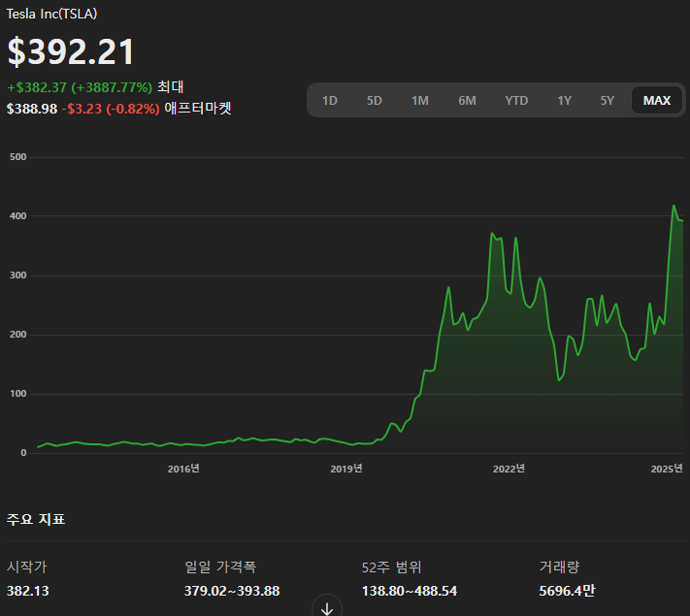The height and width of the screenshot is (616, 690).
Task: Switch chart to 5D range
Action: coord(374,100)
